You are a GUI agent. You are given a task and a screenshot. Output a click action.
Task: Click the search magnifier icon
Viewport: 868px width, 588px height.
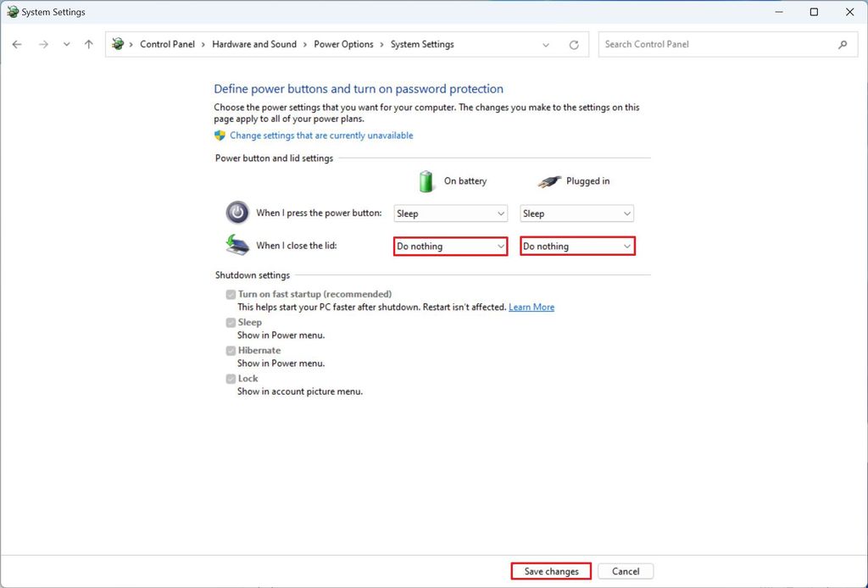843,44
